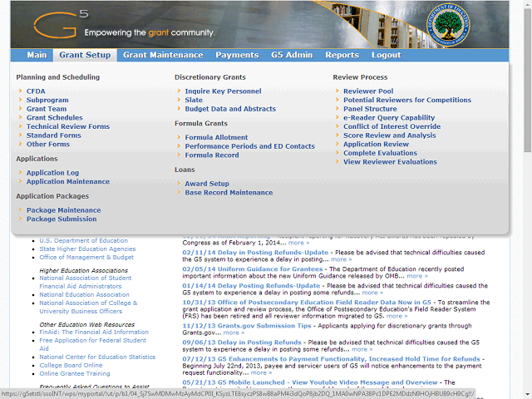This screenshot has width=532, height=399.
Task: Open the Main menu tab
Action: pos(37,55)
